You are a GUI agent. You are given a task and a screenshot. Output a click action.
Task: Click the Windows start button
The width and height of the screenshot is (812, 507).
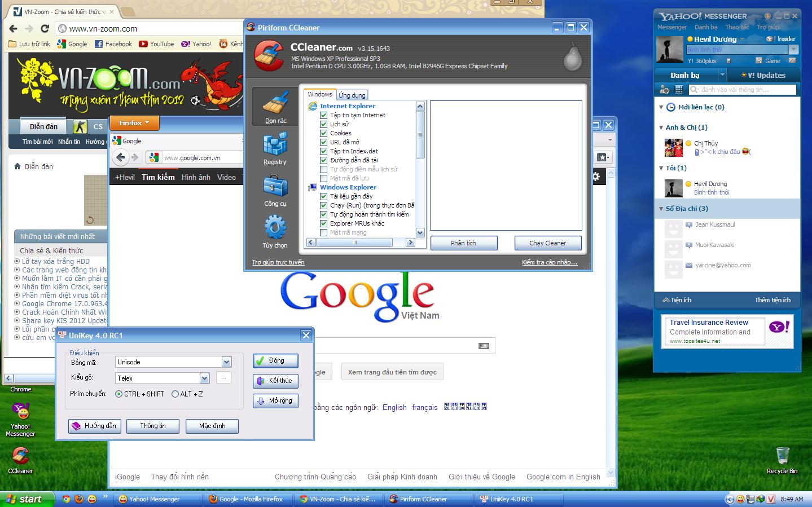pos(28,499)
